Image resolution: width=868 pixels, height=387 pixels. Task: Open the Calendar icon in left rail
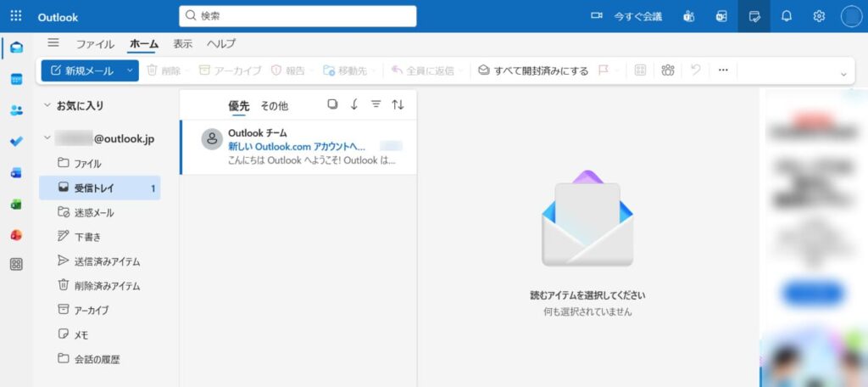[x=16, y=79]
